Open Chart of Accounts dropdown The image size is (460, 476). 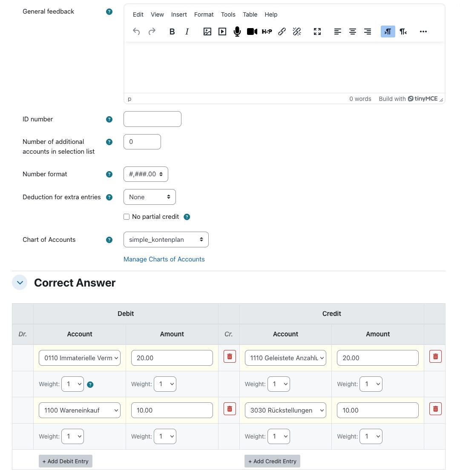pos(166,240)
